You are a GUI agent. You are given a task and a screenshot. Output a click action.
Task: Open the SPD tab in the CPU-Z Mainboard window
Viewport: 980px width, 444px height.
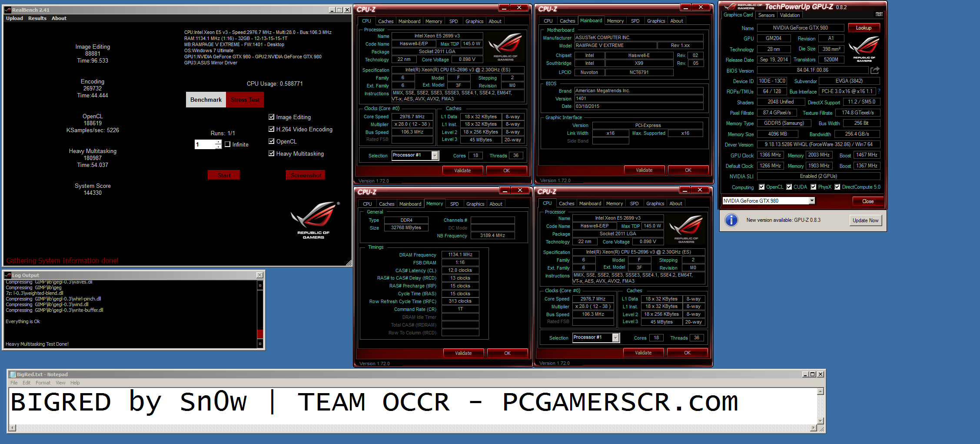(x=635, y=21)
